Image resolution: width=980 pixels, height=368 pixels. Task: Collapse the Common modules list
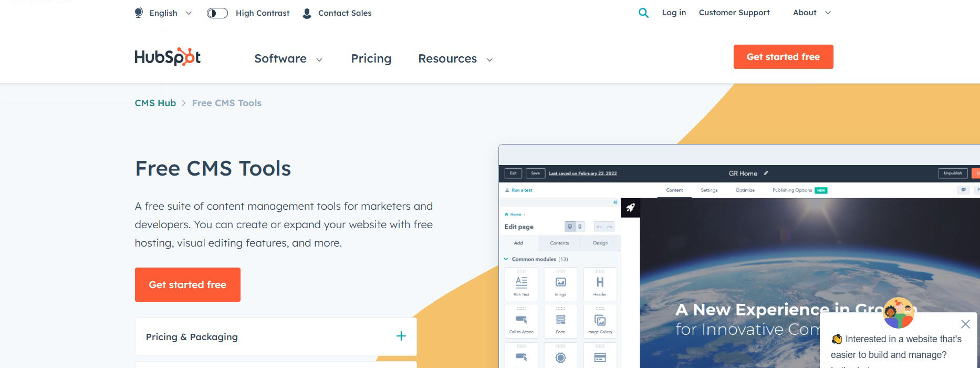point(506,259)
